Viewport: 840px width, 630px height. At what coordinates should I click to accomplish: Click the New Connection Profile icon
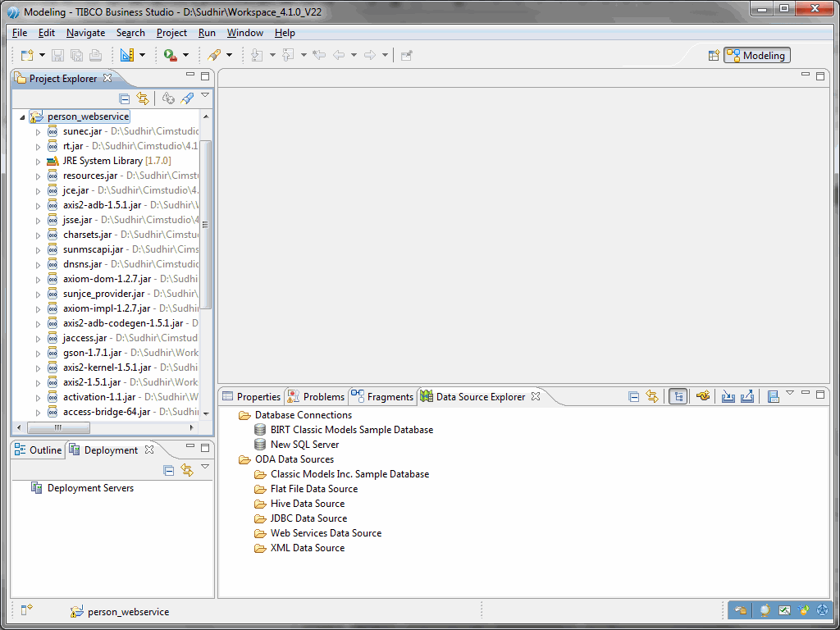[703, 396]
